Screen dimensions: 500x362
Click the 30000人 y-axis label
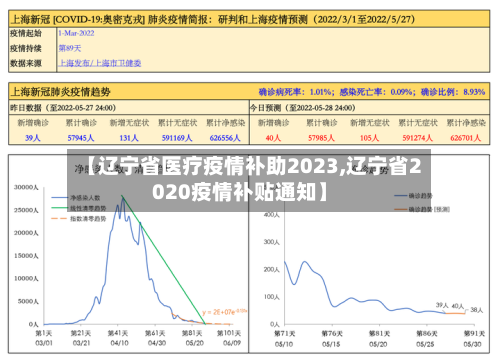[x=26, y=187]
